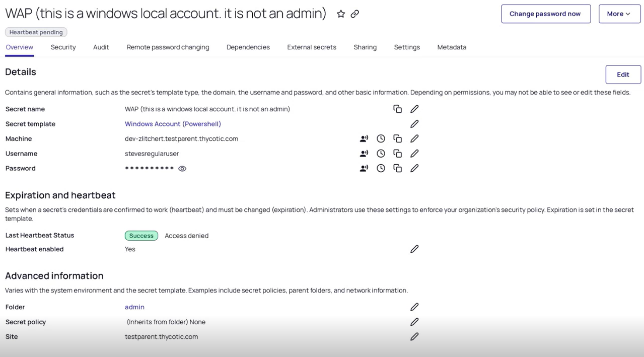The height and width of the screenshot is (357, 644).
Task: Edit the Heartbeat enabled setting
Action: pyautogui.click(x=414, y=249)
